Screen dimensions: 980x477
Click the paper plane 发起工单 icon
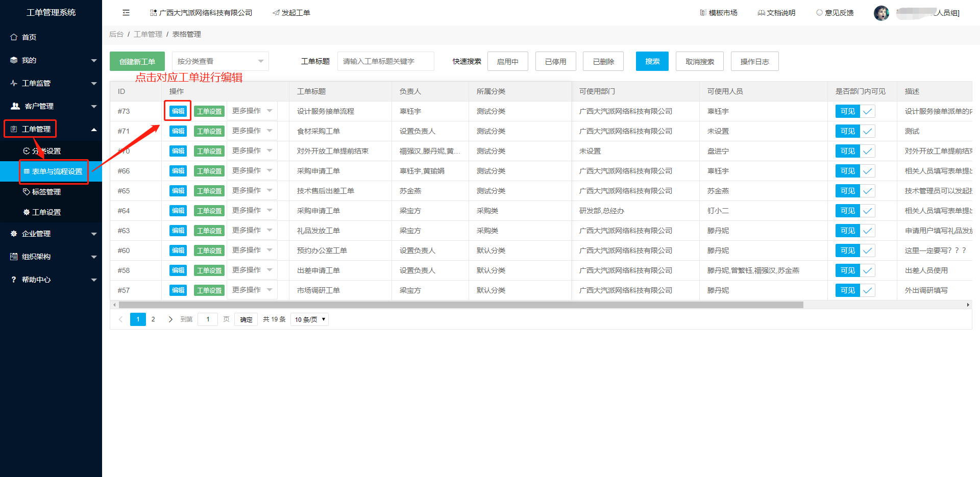[x=276, y=13]
